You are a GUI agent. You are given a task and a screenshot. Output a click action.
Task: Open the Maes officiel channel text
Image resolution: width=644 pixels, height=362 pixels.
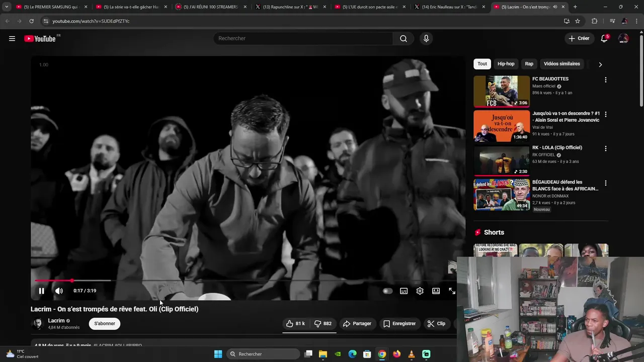pos(544,86)
